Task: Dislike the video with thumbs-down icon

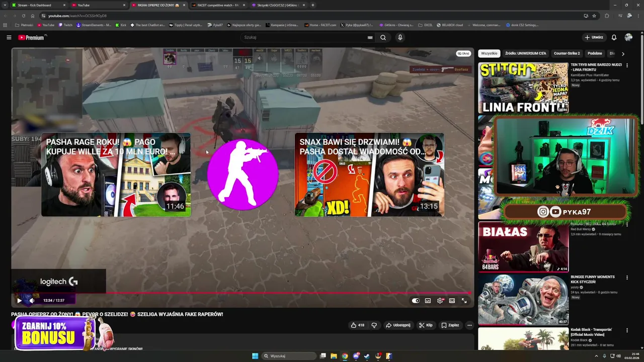Action: [x=374, y=325]
